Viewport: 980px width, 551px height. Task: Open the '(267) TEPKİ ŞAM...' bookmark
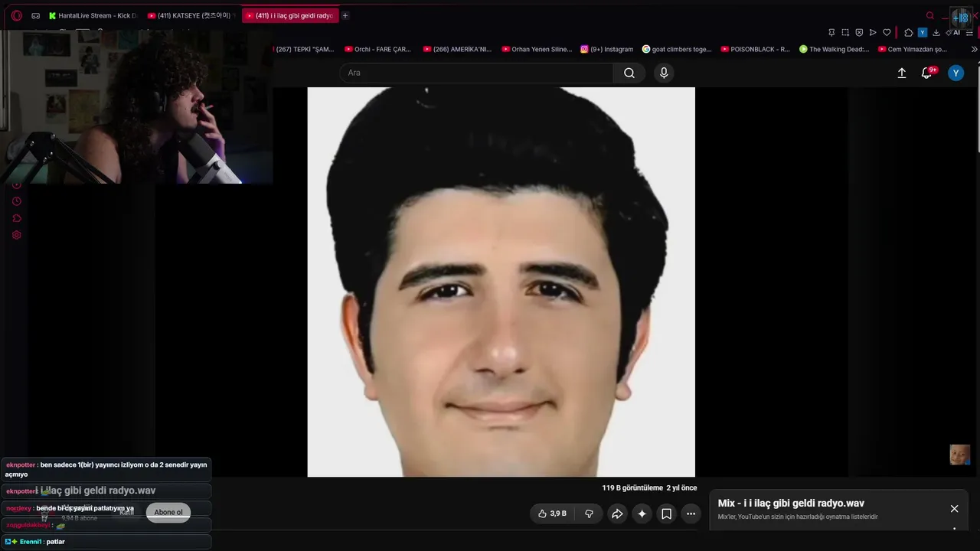304,49
